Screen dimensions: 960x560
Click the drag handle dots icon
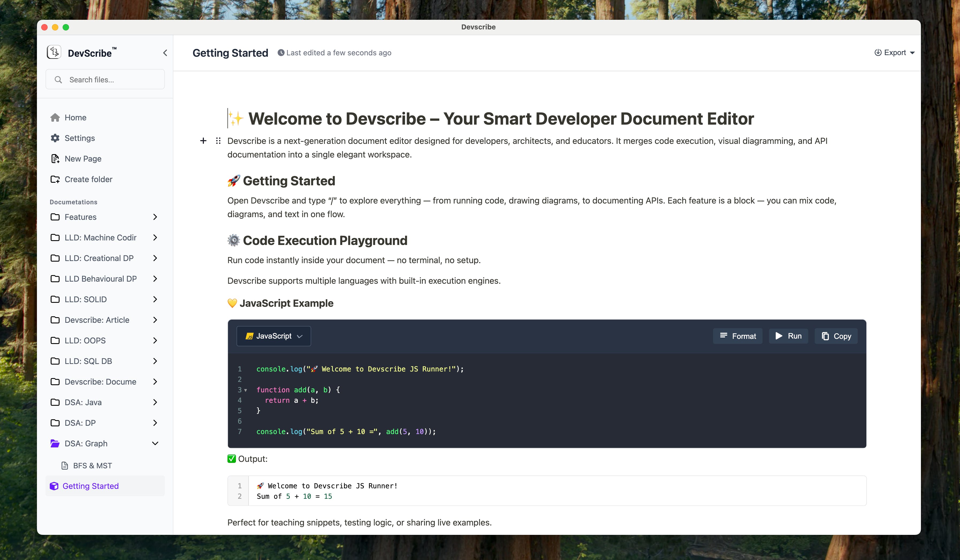pyautogui.click(x=218, y=141)
